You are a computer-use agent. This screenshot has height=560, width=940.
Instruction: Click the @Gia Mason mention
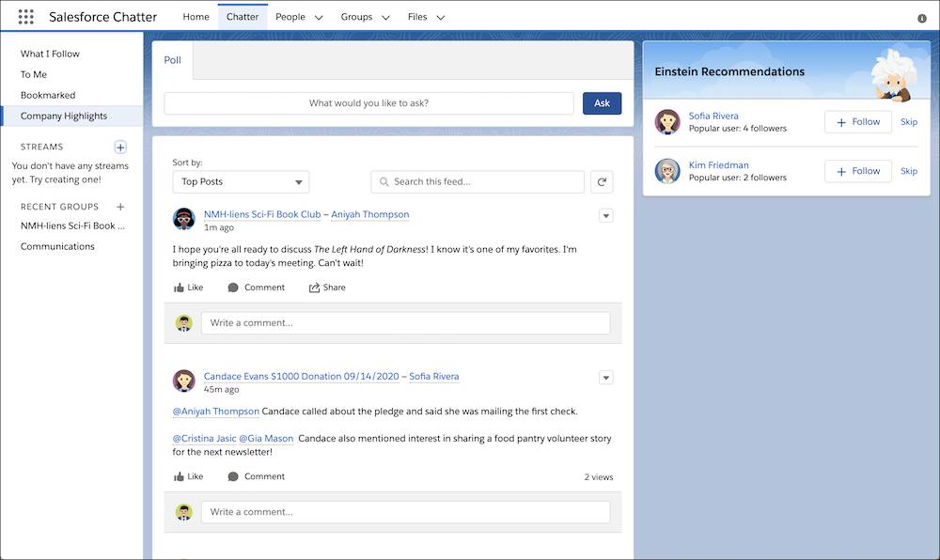(266, 439)
